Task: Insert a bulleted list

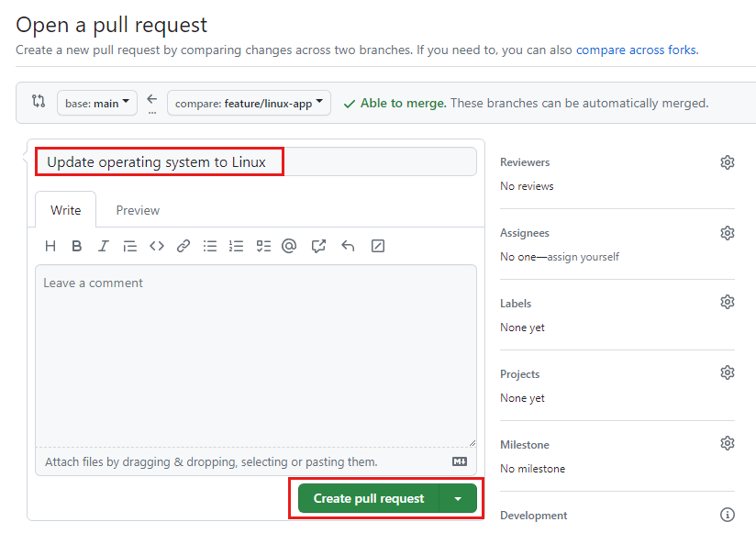Action: coord(210,246)
